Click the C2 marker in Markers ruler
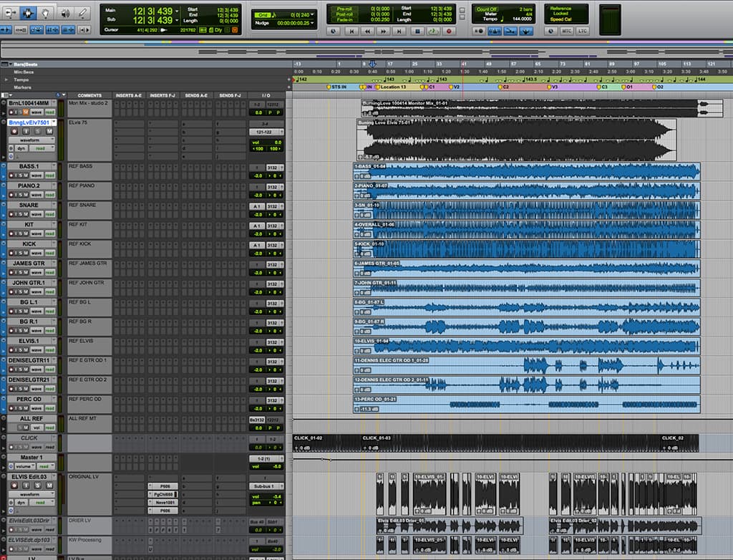 503,87
